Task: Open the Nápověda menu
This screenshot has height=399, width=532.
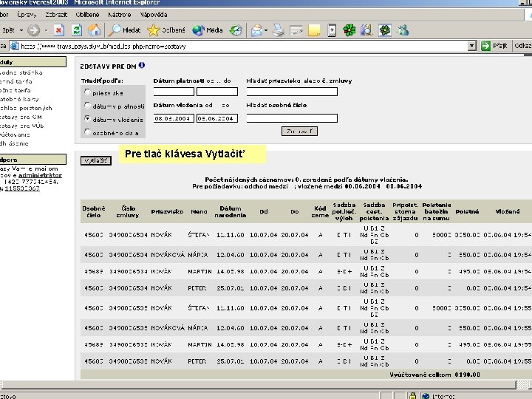Action: tap(154, 15)
